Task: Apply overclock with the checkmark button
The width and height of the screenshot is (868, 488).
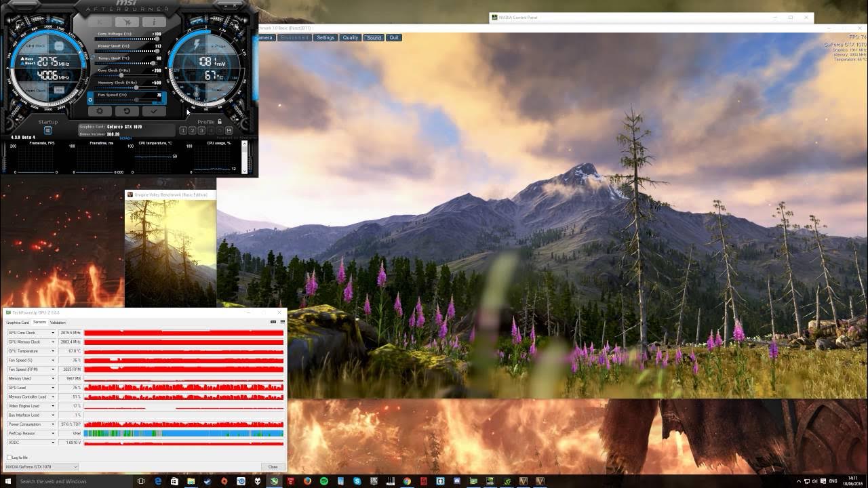Action: [154, 111]
